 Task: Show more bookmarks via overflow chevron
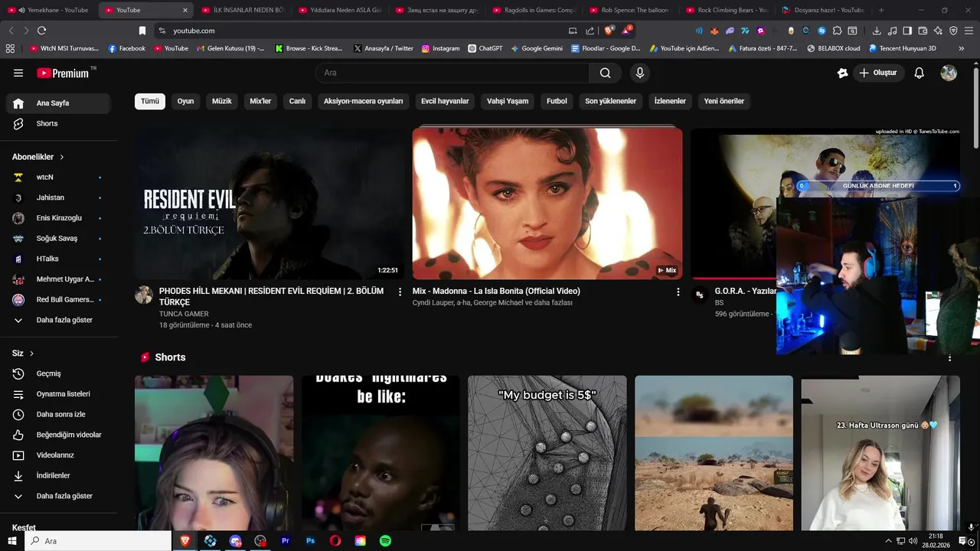tap(962, 48)
